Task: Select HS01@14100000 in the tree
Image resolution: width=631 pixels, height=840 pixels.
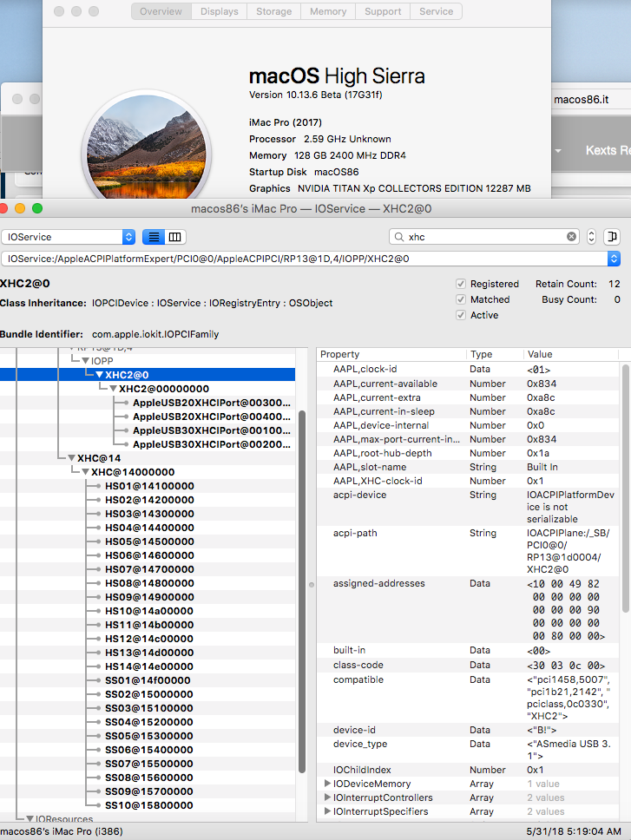Action: pyautogui.click(x=149, y=486)
